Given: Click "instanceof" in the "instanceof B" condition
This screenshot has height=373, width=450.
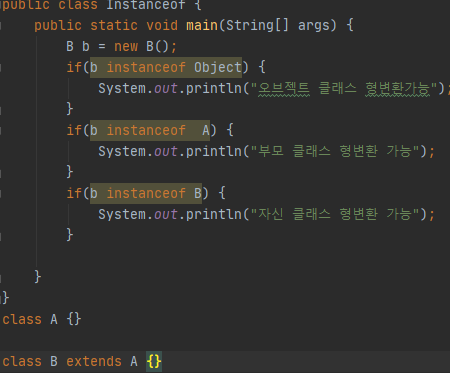Looking at the screenshot, I should tap(146, 193).
